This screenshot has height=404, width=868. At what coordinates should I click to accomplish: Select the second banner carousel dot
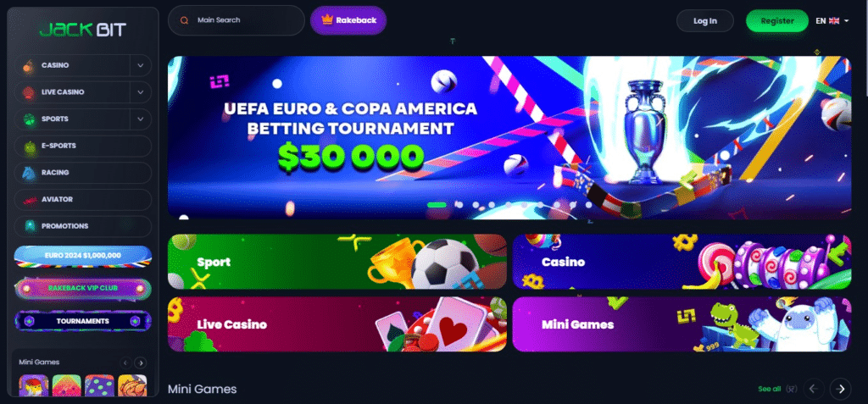click(459, 205)
